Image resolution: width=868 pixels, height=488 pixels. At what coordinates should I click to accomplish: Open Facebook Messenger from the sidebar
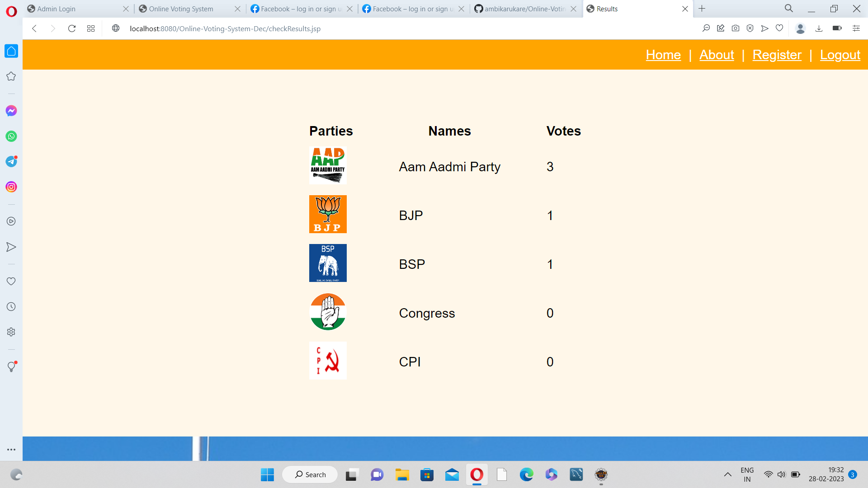point(11,110)
